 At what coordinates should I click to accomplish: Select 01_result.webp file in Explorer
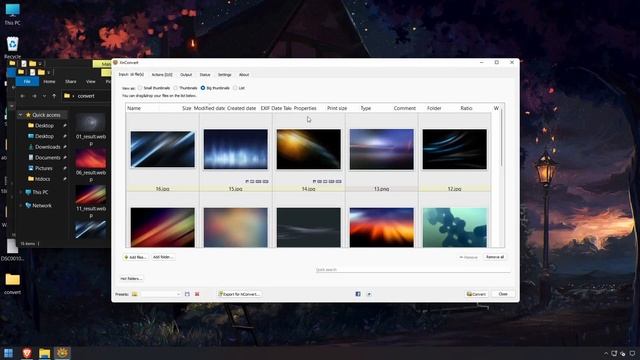tap(91, 130)
